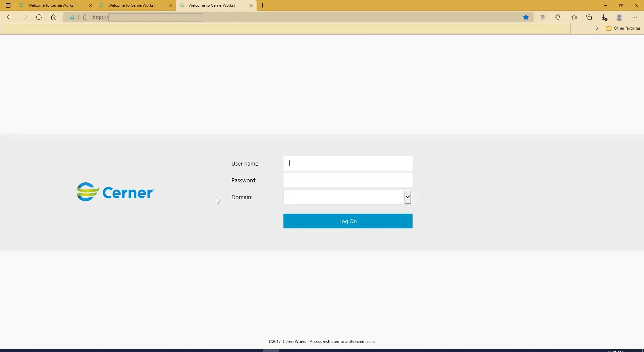Open the Extensions puzzle icon

(558, 17)
